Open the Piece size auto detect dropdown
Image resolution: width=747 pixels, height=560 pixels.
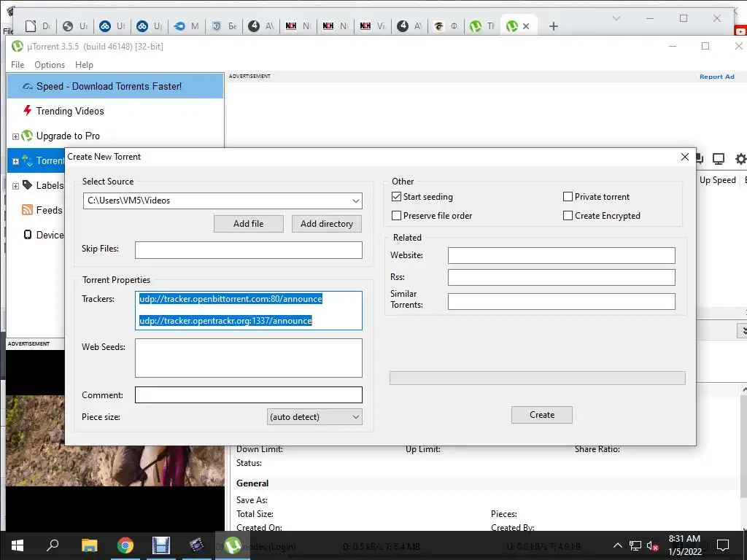coord(355,417)
